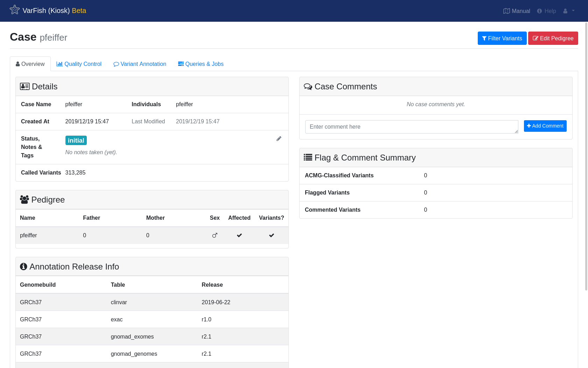This screenshot has width=588, height=368.
Task: Click the Created At date 2019/12/19 15:47
Action: (x=87, y=121)
